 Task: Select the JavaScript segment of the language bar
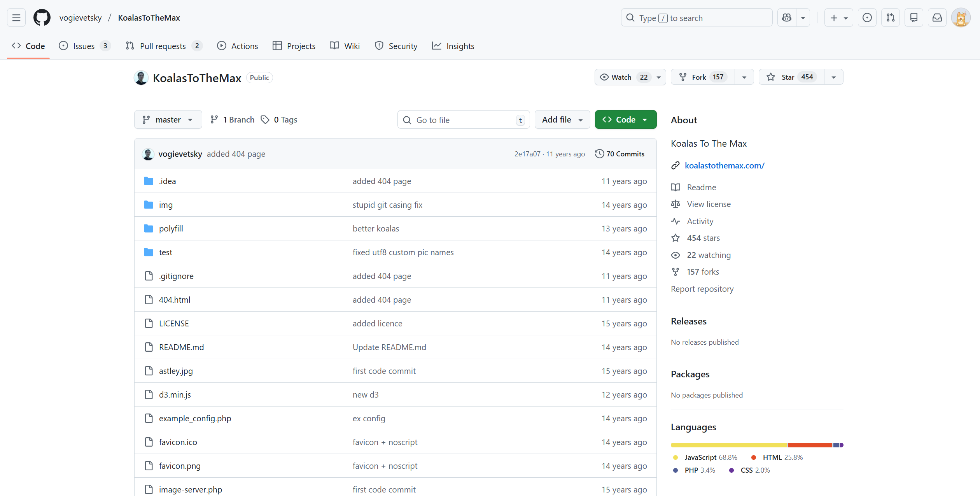click(x=727, y=445)
